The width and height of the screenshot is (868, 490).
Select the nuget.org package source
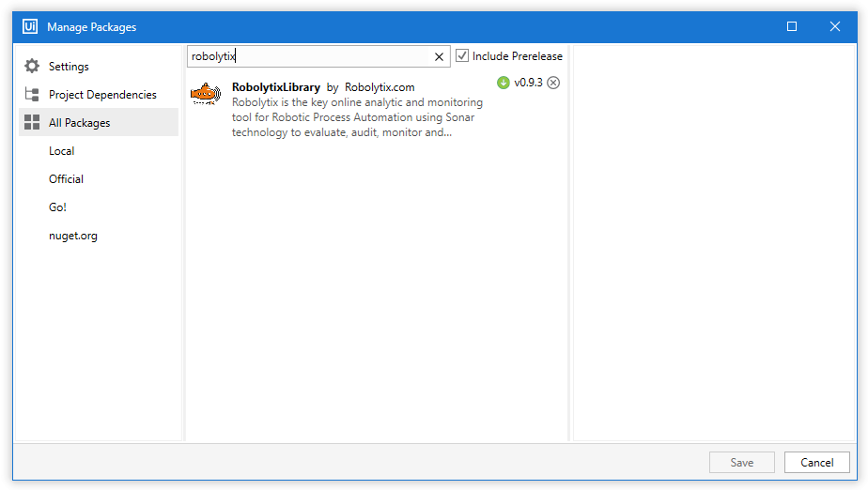[x=73, y=236]
